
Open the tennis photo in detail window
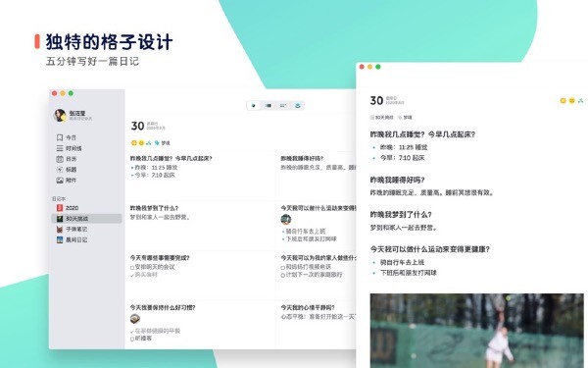click(476, 331)
